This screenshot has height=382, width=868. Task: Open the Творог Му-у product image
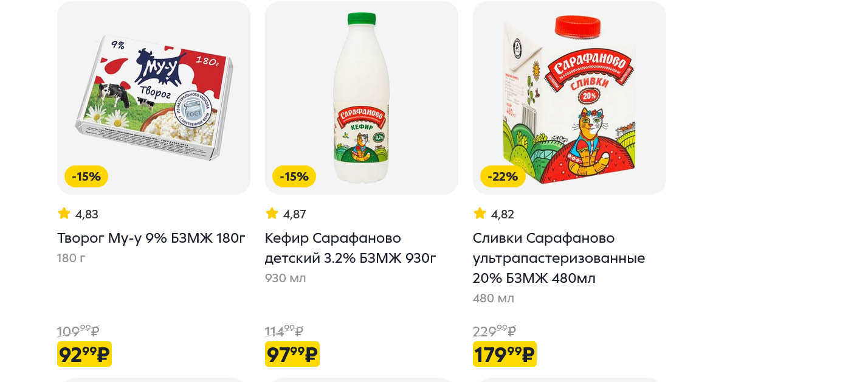pyautogui.click(x=154, y=97)
